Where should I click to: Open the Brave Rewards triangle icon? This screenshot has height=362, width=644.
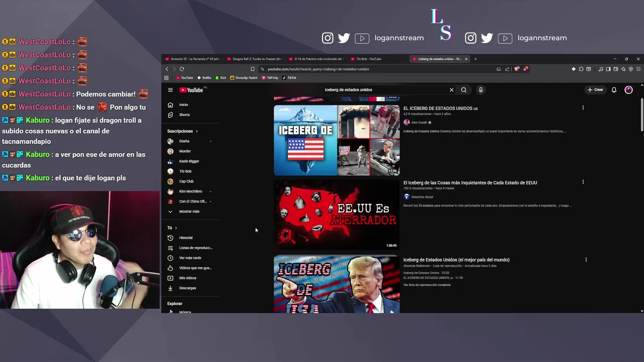coord(525,69)
